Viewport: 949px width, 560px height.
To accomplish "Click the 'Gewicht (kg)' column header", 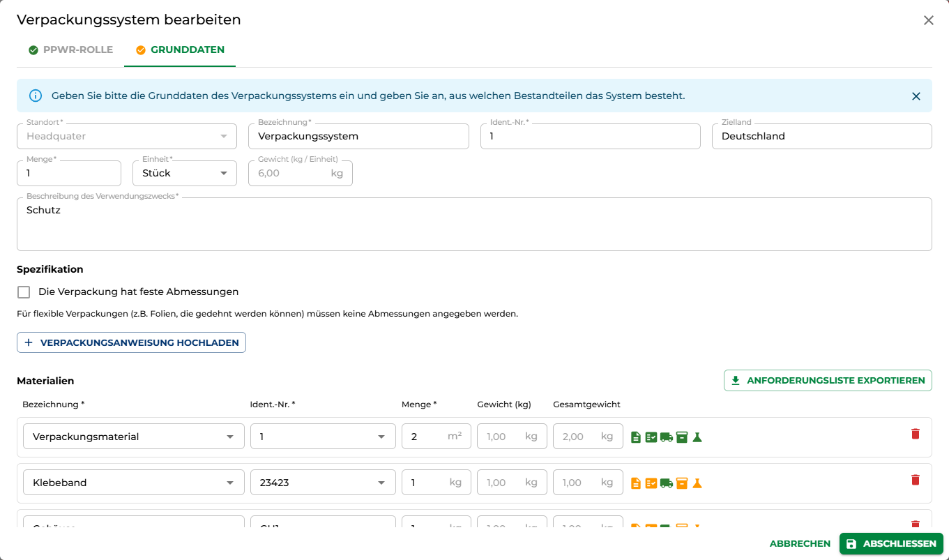I will tap(504, 404).
